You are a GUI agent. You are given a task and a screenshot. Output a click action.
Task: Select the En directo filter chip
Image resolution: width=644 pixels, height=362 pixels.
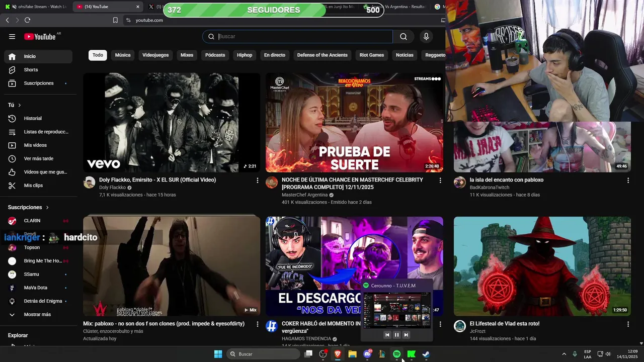coord(275,55)
